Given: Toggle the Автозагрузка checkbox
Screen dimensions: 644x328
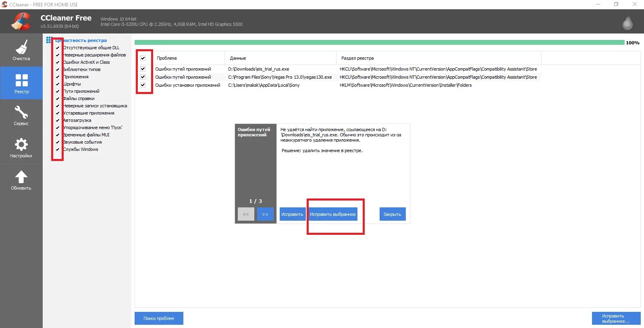Looking at the screenshot, I should coord(58,120).
